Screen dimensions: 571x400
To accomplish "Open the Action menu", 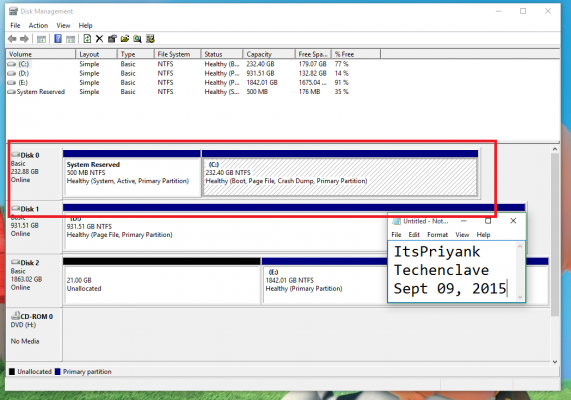I will [x=38, y=26].
